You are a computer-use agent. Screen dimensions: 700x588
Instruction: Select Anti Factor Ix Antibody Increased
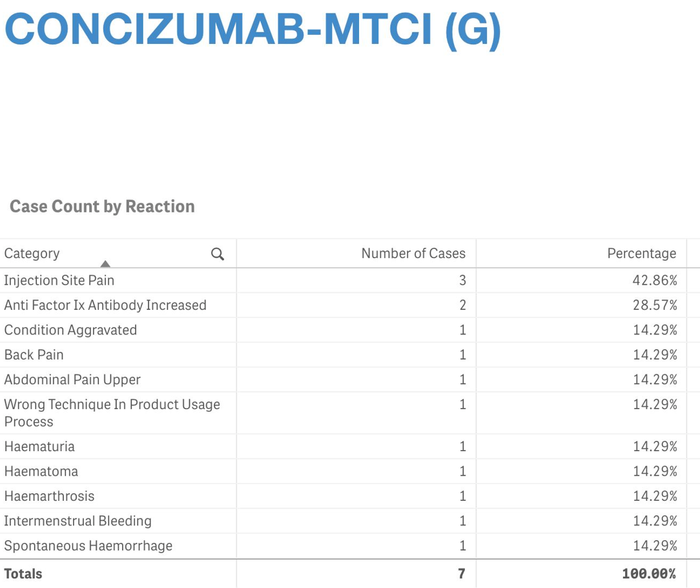coord(105,305)
